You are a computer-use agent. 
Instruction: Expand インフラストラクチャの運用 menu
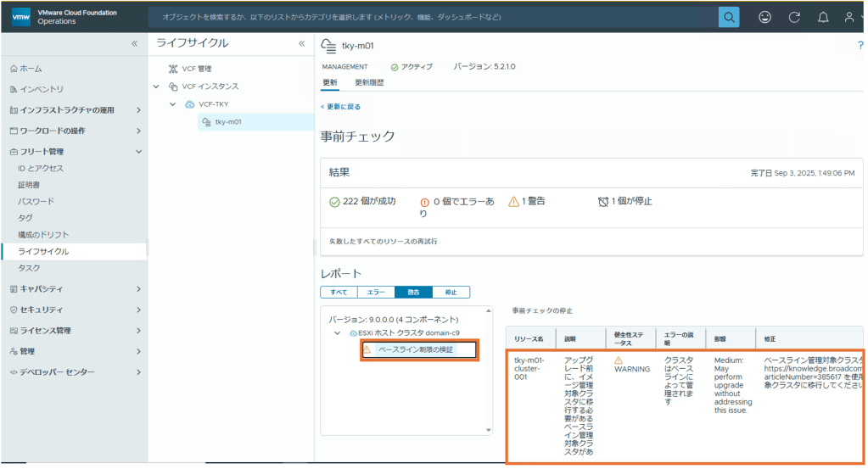tap(138, 110)
